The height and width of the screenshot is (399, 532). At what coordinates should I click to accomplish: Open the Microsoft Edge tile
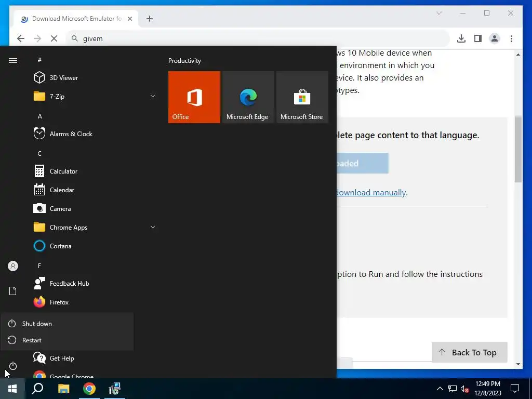pos(248,97)
